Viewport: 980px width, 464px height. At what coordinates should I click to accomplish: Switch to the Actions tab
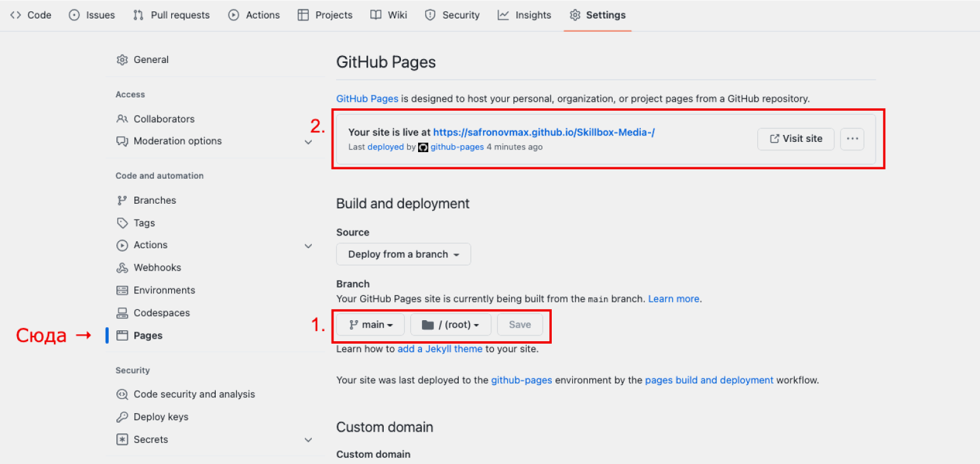click(x=254, y=15)
